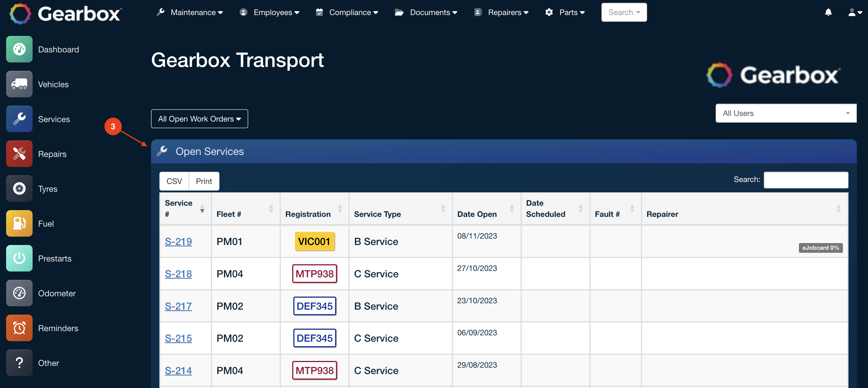Sort table by Date Scheduled column
868x388 pixels.
(x=555, y=208)
